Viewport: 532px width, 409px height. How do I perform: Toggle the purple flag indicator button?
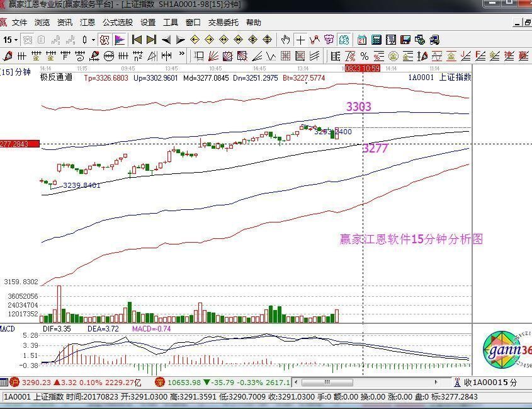[x=120, y=40]
